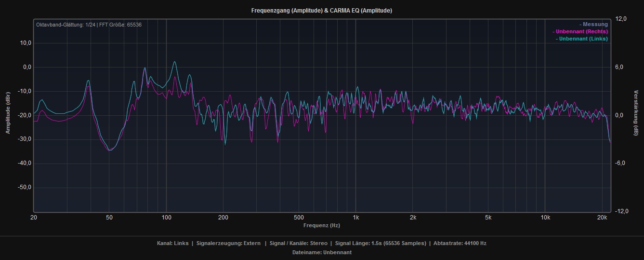The height and width of the screenshot is (260, 644).
Task: Click the Signal / Kanäle: Stereo text
Action: coord(298,243)
